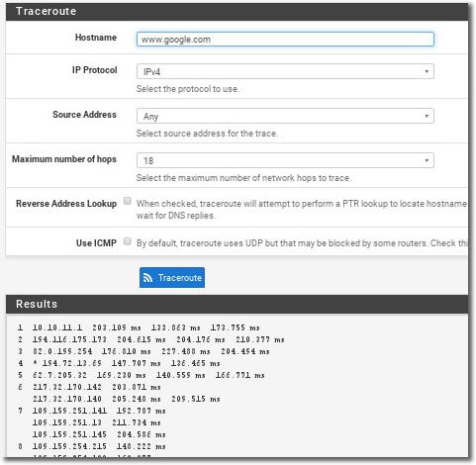Open the IPv4 protocol dropdown
The image size is (476, 465).
tap(285, 71)
